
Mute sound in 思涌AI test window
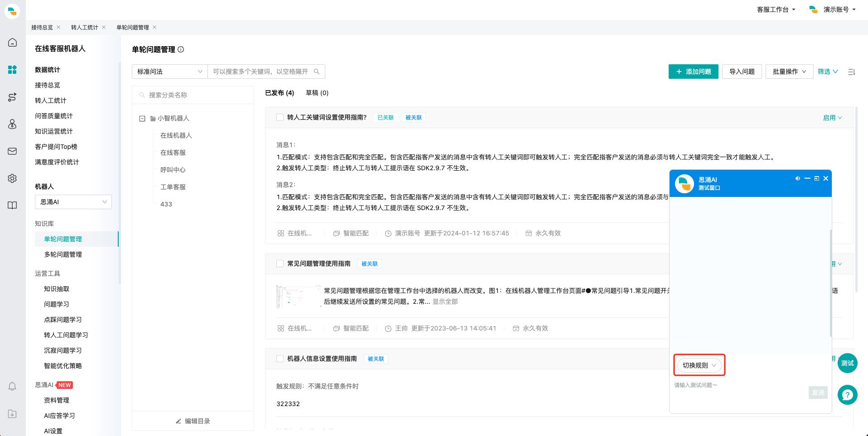[797, 178]
